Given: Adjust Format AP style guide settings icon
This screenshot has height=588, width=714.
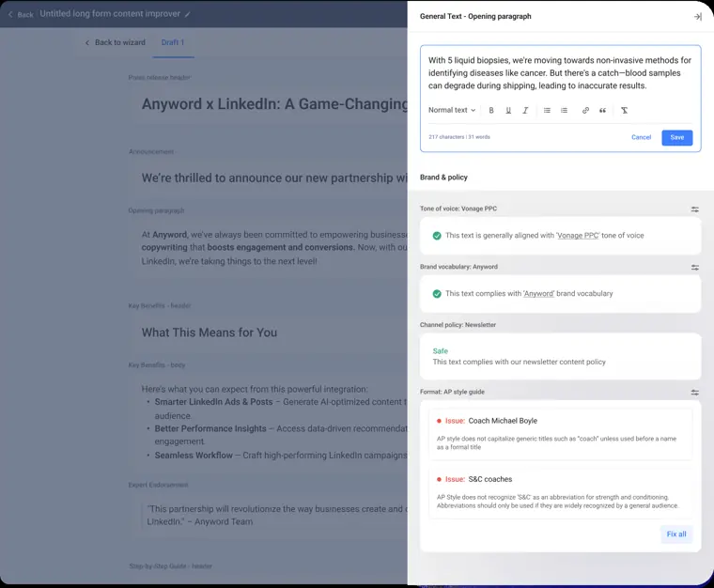Looking at the screenshot, I should coord(695,393).
